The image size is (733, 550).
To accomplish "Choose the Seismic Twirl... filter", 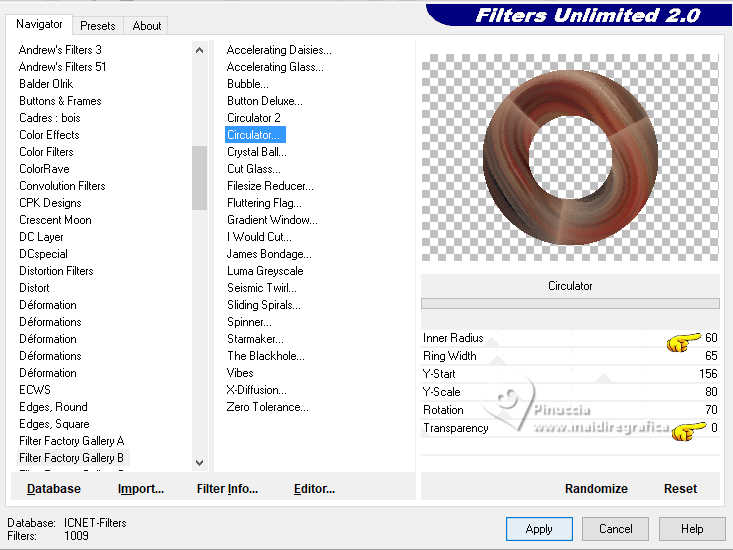I will point(261,288).
